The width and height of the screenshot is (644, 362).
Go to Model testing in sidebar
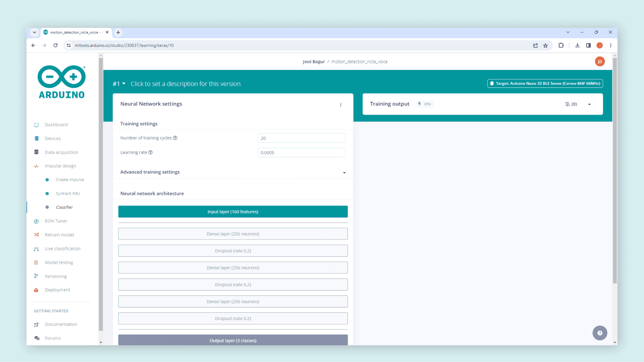click(x=59, y=262)
